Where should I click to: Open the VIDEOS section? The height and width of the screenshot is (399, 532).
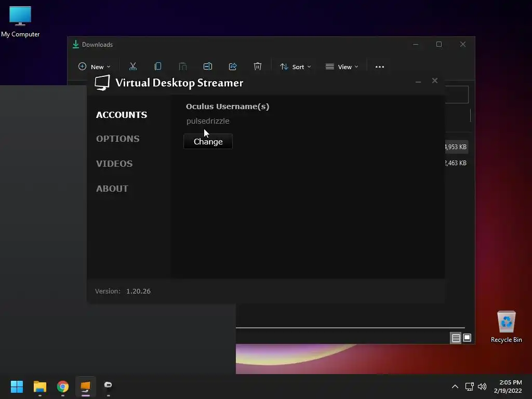pyautogui.click(x=114, y=164)
